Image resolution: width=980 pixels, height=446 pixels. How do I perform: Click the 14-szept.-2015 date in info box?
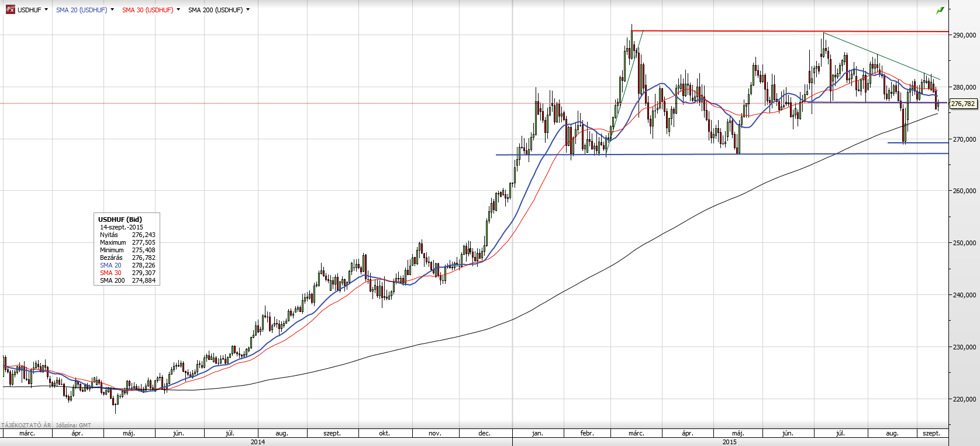pos(121,227)
